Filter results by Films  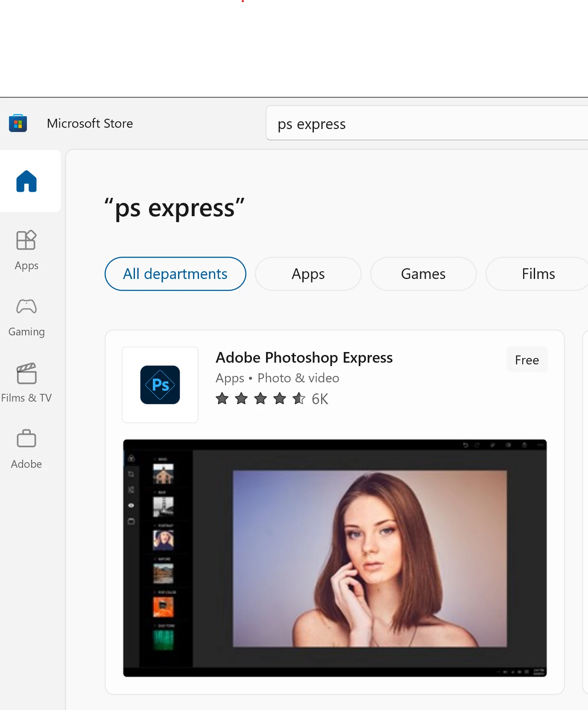538,274
